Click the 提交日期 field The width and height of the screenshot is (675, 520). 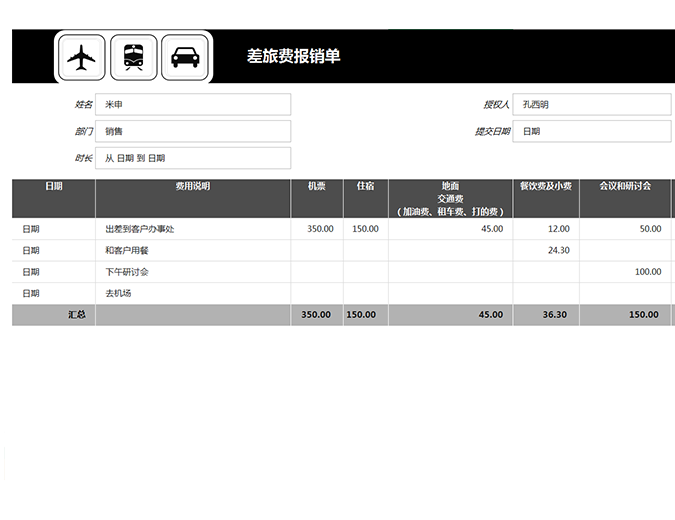591,131
